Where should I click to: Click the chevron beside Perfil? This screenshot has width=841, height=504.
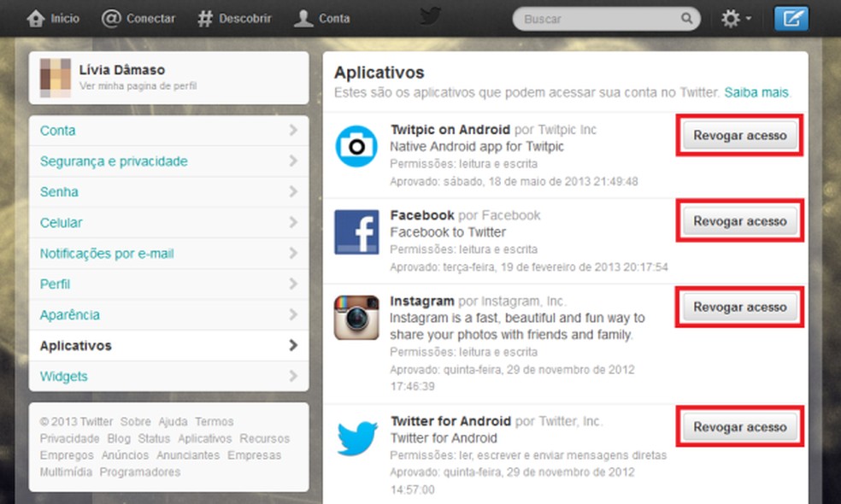293,283
